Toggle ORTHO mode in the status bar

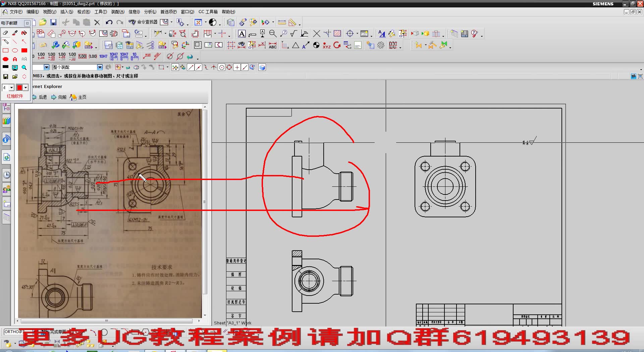pos(13,332)
